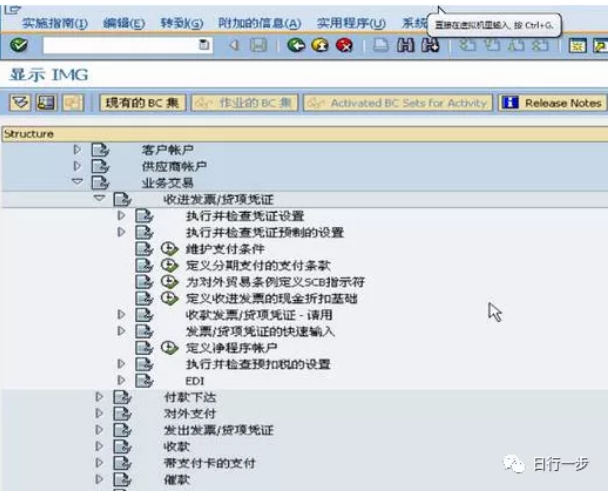Expand the 客户帐户 node

(x=77, y=149)
